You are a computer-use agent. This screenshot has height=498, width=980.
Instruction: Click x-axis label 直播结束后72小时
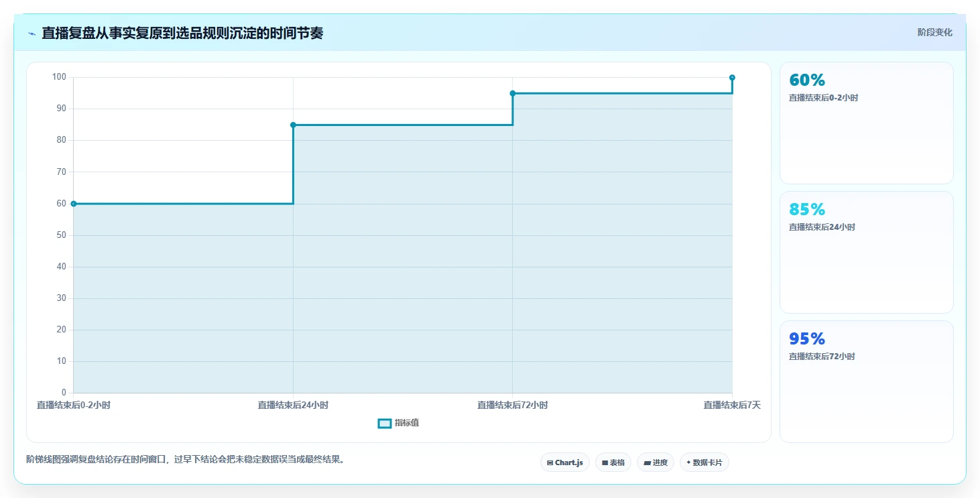513,405
